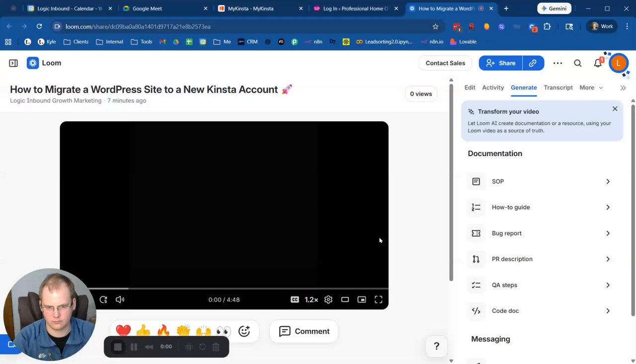Click the Contact Sales button
The height and width of the screenshot is (364, 636).
coord(445,63)
